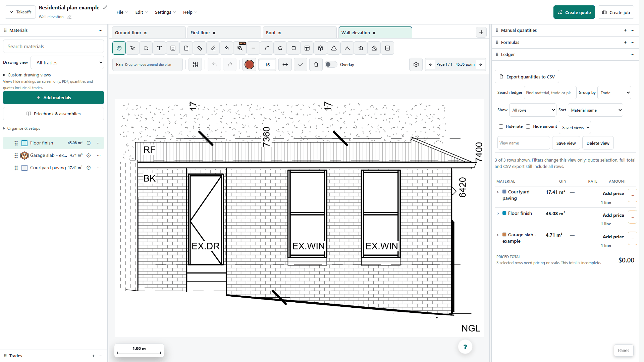
Task: Open the Sort Material name dropdown
Action: pyautogui.click(x=595, y=110)
